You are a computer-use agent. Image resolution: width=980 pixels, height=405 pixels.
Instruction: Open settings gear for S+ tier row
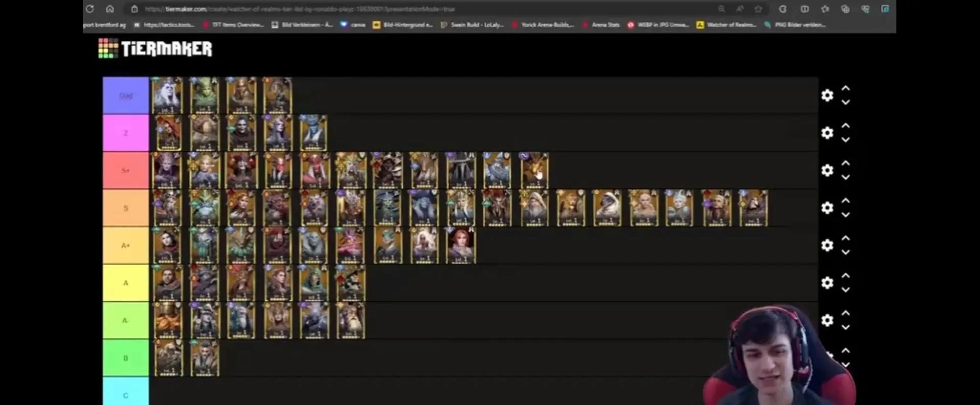(827, 170)
